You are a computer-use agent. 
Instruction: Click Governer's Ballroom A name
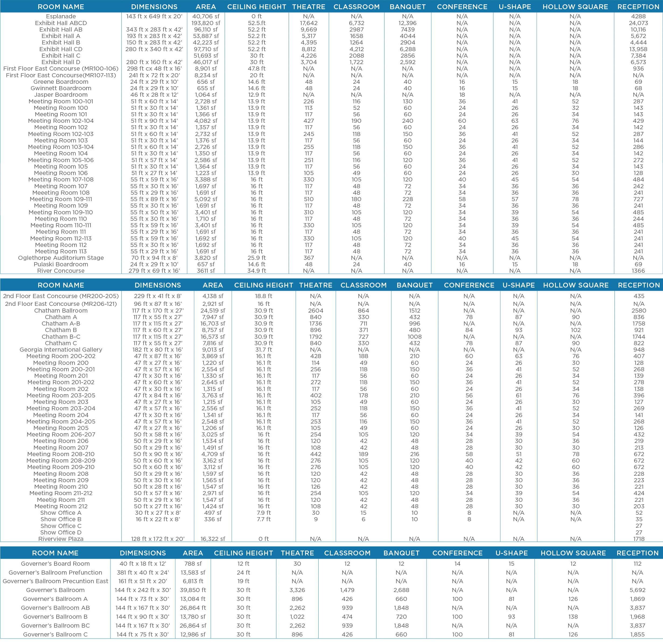pyautogui.click(x=55, y=599)
